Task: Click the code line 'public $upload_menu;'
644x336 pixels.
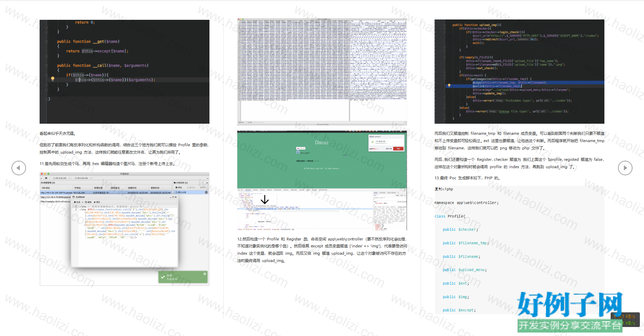Action: (x=465, y=270)
